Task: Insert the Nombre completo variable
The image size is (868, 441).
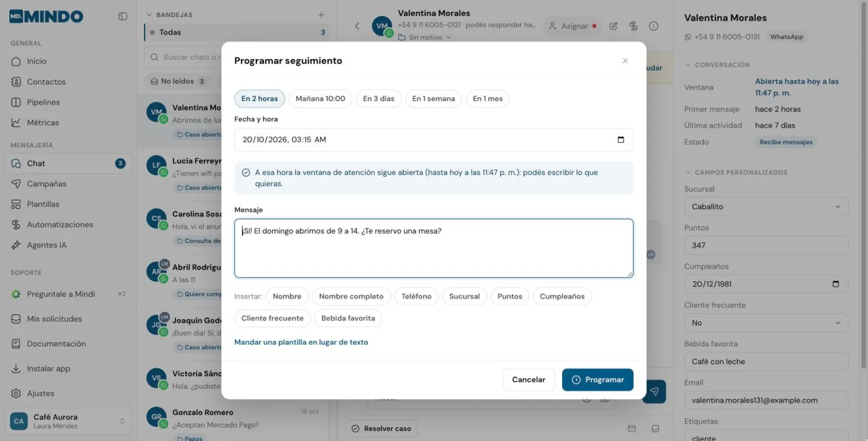Action: (x=351, y=297)
